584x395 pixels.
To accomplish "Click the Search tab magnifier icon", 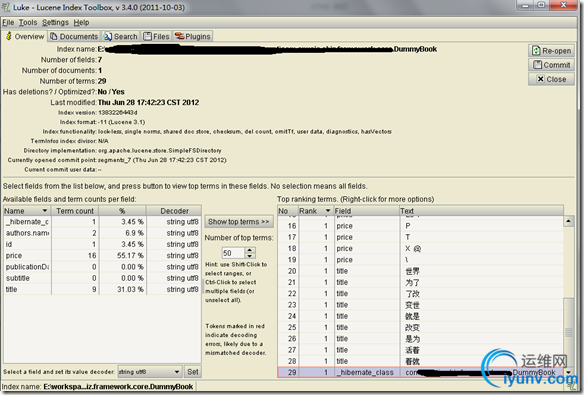I will 108,36.
